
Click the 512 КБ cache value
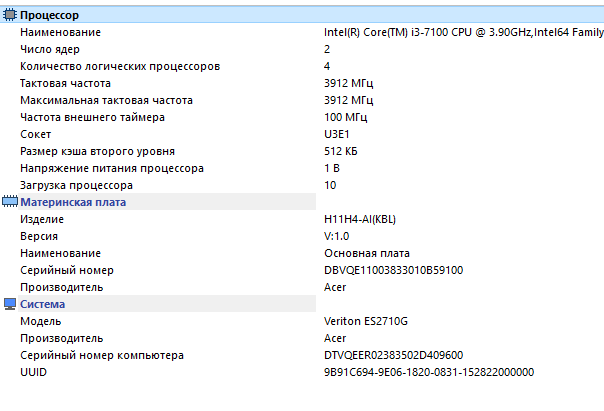pos(341,151)
